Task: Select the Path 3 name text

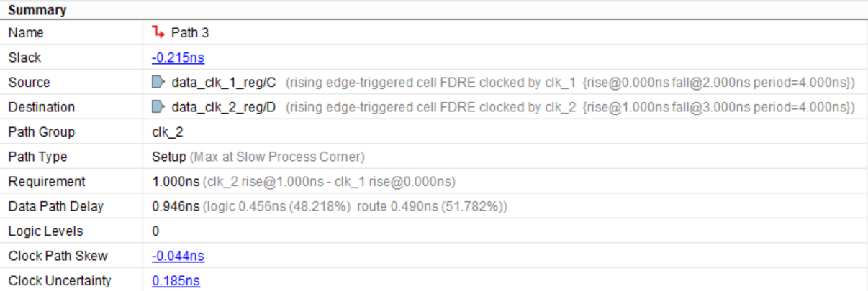Action: [x=190, y=33]
